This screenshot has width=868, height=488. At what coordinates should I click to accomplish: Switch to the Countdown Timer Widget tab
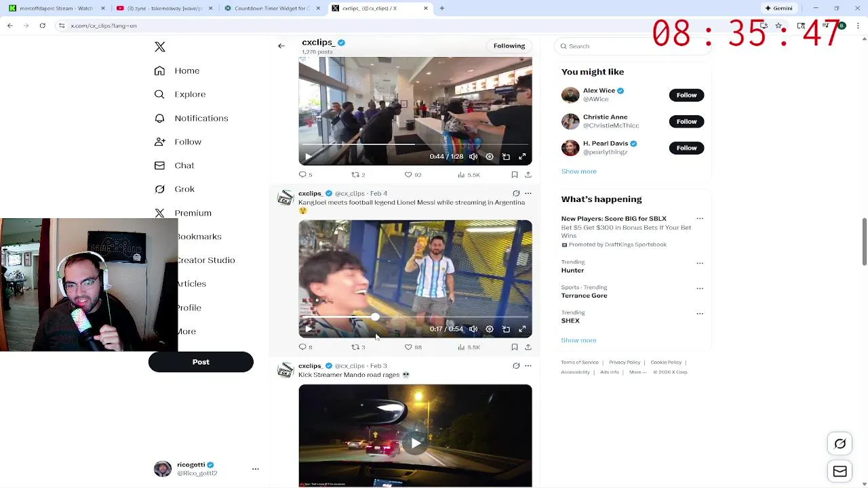[x=272, y=8]
